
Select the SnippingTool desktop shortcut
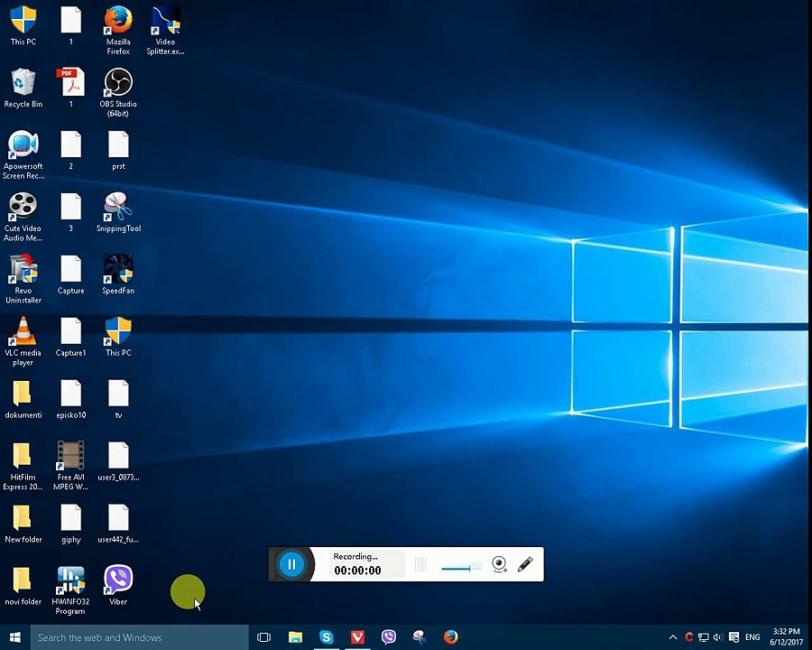click(118, 212)
